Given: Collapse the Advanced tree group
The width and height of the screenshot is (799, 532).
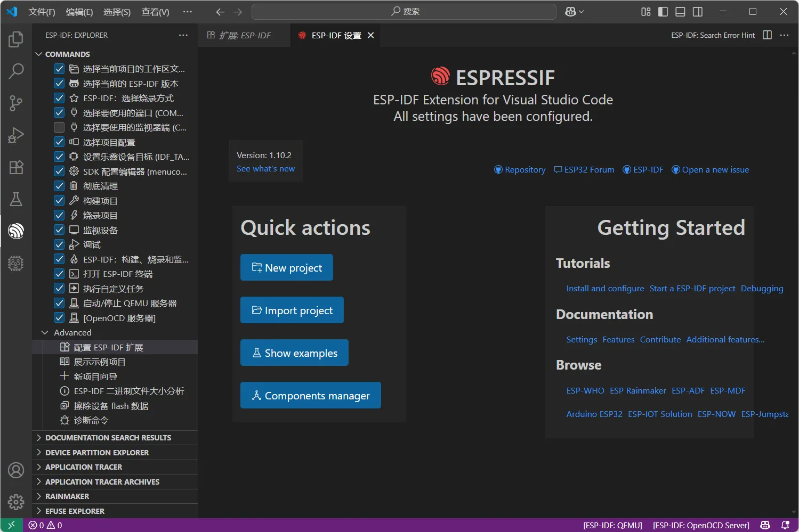Looking at the screenshot, I should click(x=45, y=332).
